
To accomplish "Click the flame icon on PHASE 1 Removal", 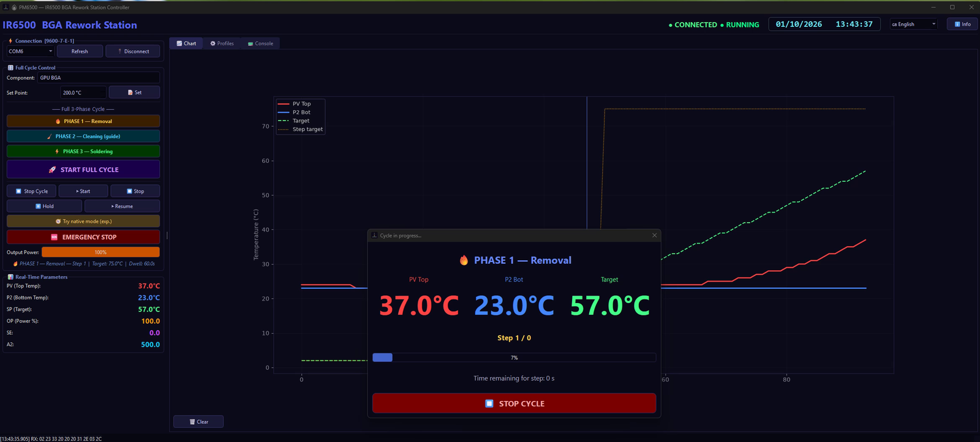I will (x=58, y=121).
